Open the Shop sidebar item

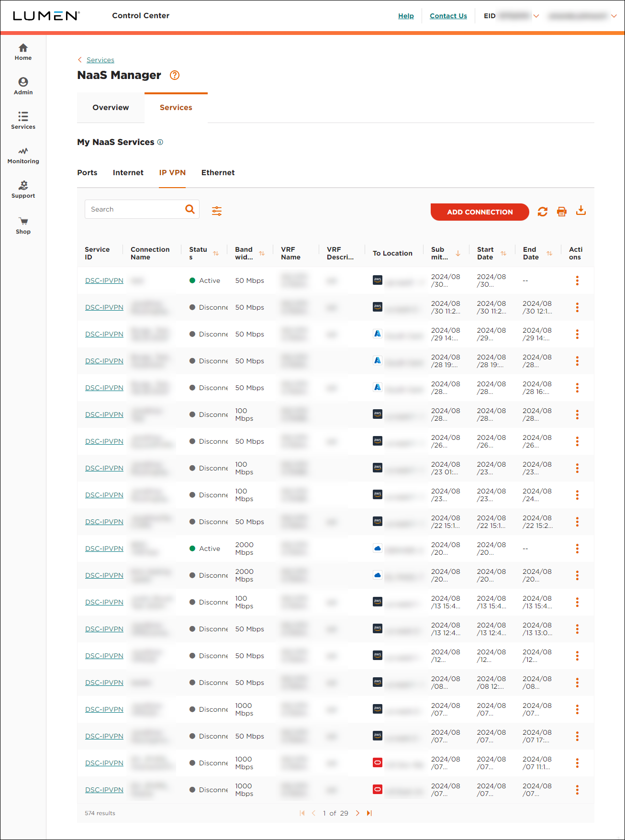pos(23,226)
